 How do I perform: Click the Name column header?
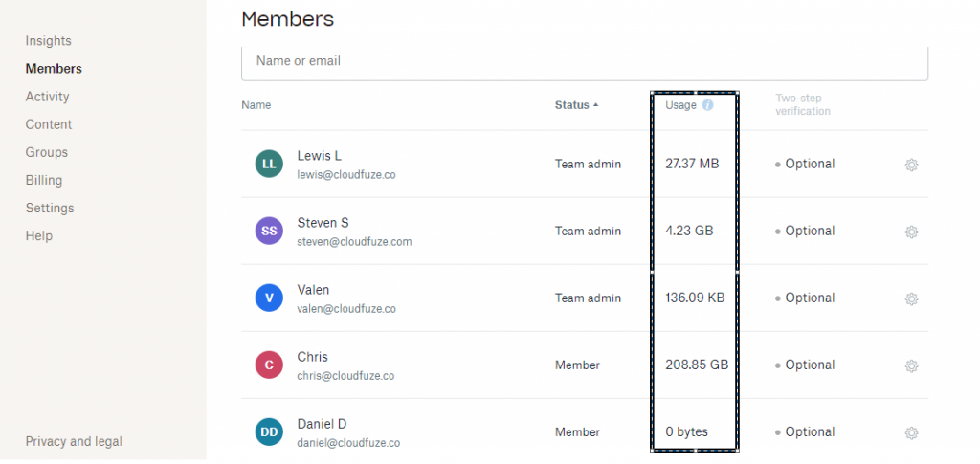pyautogui.click(x=256, y=105)
